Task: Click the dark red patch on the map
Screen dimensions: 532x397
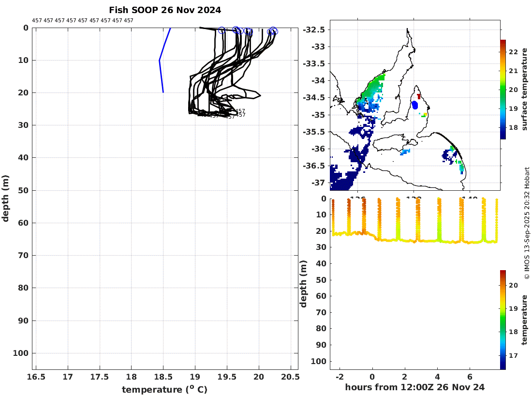Action: (419, 96)
